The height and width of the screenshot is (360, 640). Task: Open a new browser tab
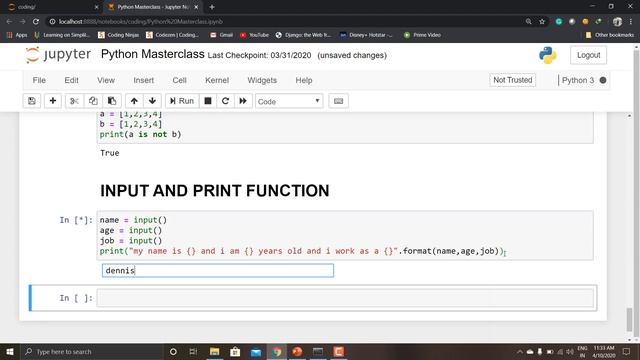click(212, 7)
